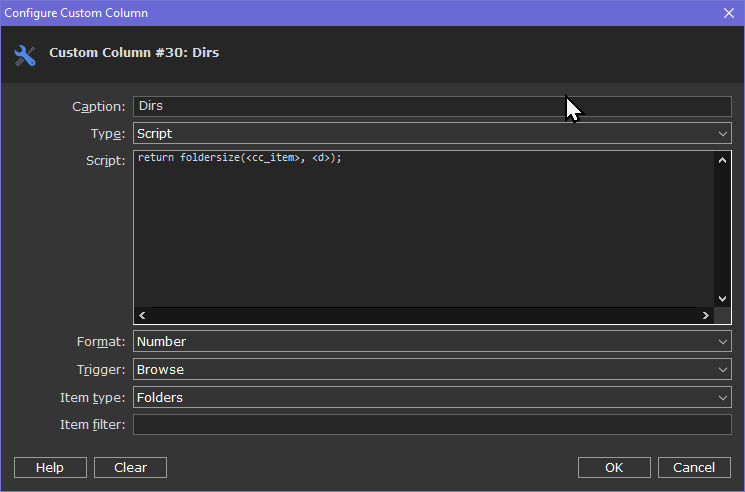Image resolution: width=745 pixels, height=492 pixels.
Task: Open the Type dropdown set to Script
Action: tap(431, 133)
